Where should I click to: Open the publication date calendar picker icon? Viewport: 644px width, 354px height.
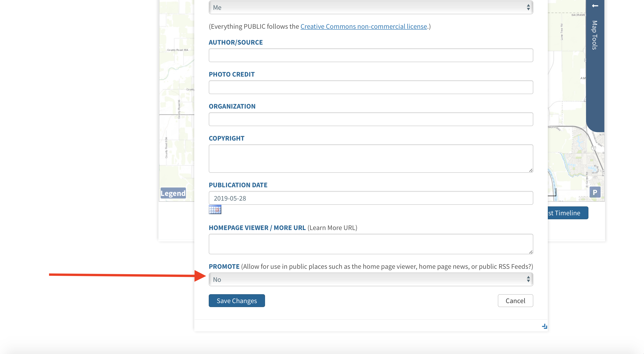click(215, 209)
